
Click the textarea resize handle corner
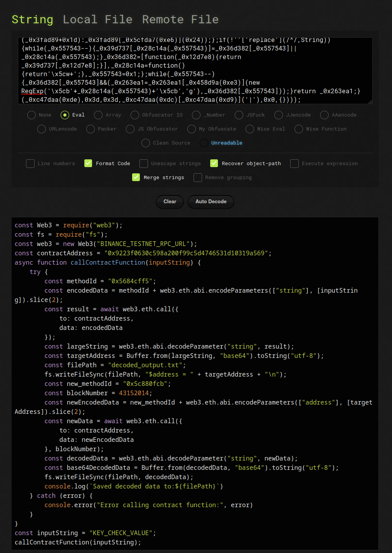pyautogui.click(x=370, y=102)
